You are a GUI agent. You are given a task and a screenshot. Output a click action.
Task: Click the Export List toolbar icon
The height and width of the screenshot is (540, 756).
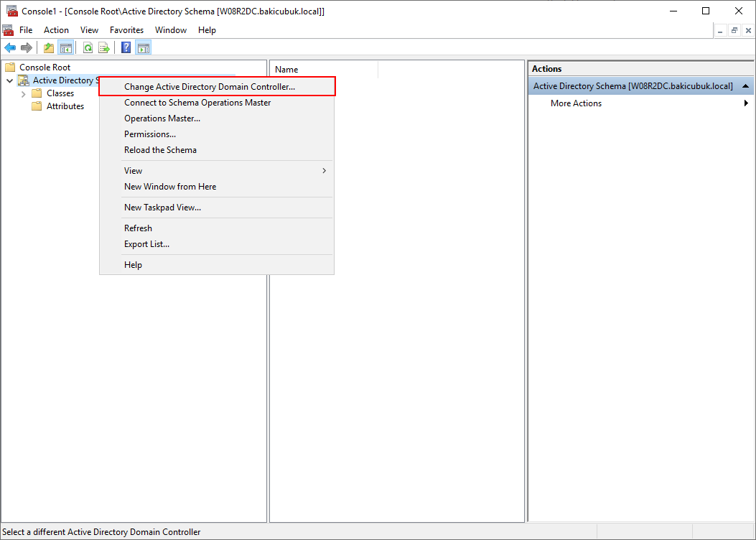tap(104, 47)
